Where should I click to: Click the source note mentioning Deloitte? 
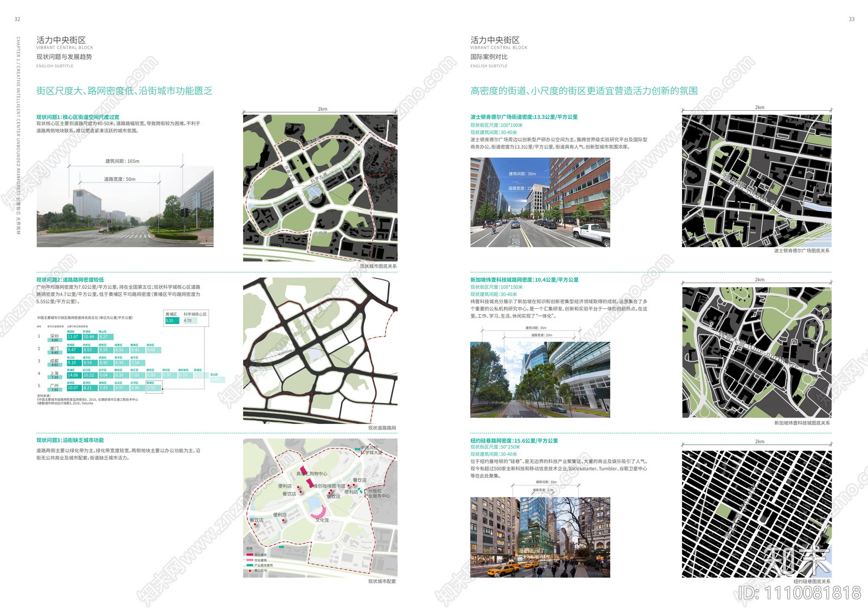65,403
